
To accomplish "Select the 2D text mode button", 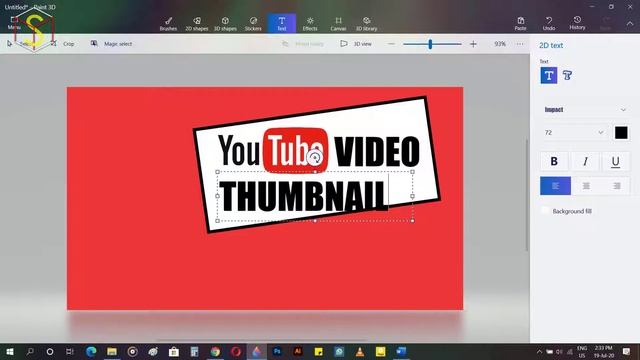I will (x=549, y=76).
